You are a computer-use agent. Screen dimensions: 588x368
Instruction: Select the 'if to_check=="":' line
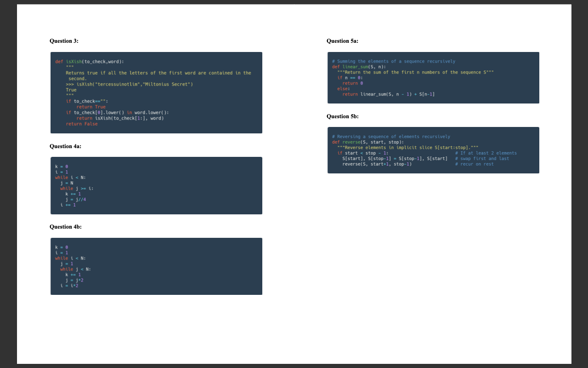87,101
